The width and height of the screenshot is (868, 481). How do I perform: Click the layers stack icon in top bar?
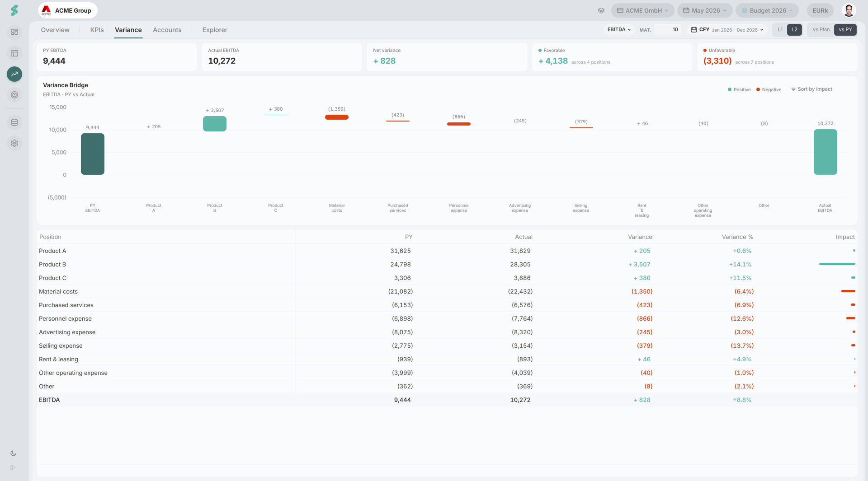pos(601,10)
